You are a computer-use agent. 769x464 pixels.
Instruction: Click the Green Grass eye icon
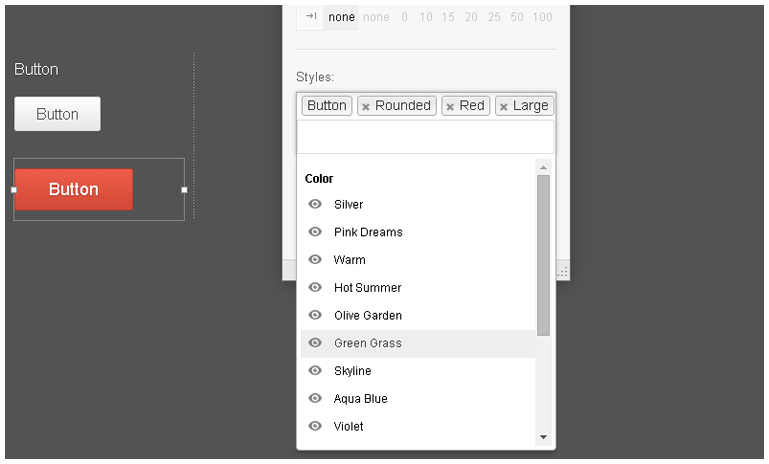pyautogui.click(x=315, y=343)
